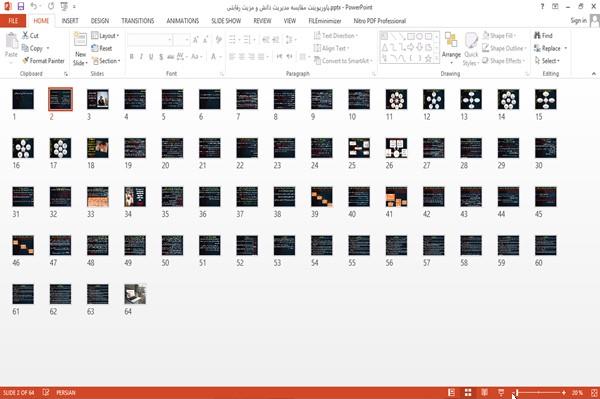Screen dimensions: 600x399
Task: Select slide 25 thumbnail
Action: (x=359, y=148)
